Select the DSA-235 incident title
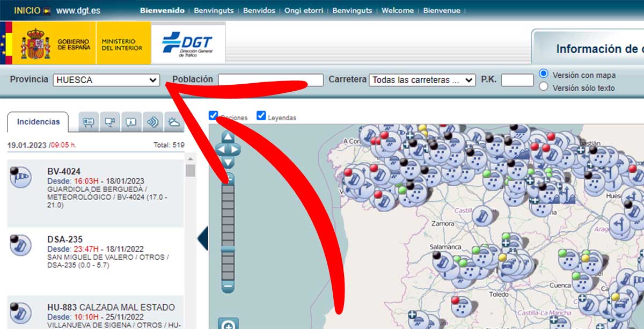 pos(65,239)
